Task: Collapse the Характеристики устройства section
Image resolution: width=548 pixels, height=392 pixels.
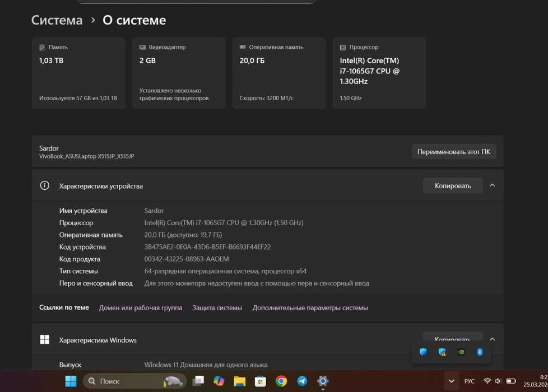Action: (x=492, y=185)
